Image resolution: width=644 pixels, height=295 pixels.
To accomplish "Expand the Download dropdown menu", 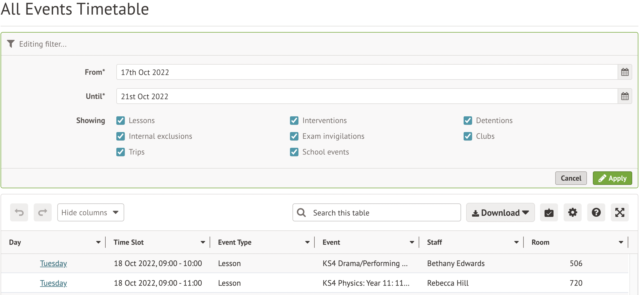I will [x=500, y=213].
